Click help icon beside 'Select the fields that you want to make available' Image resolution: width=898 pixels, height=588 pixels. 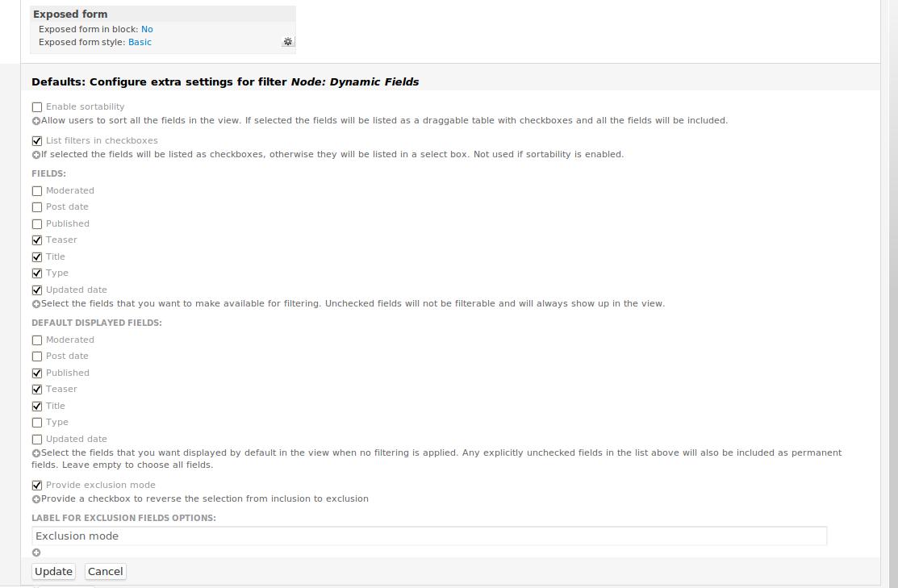click(36, 304)
